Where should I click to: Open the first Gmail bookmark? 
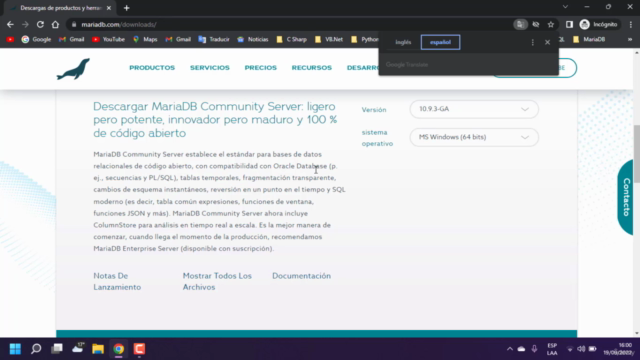pos(71,39)
